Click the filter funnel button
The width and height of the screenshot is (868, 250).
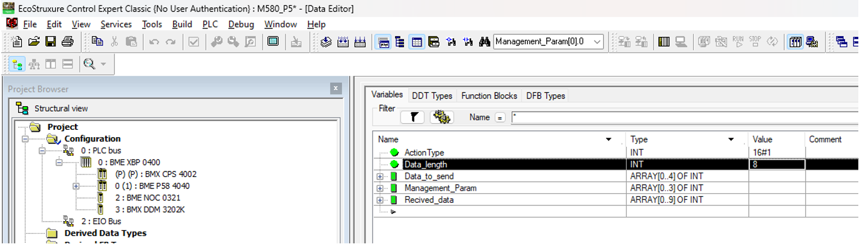point(413,117)
